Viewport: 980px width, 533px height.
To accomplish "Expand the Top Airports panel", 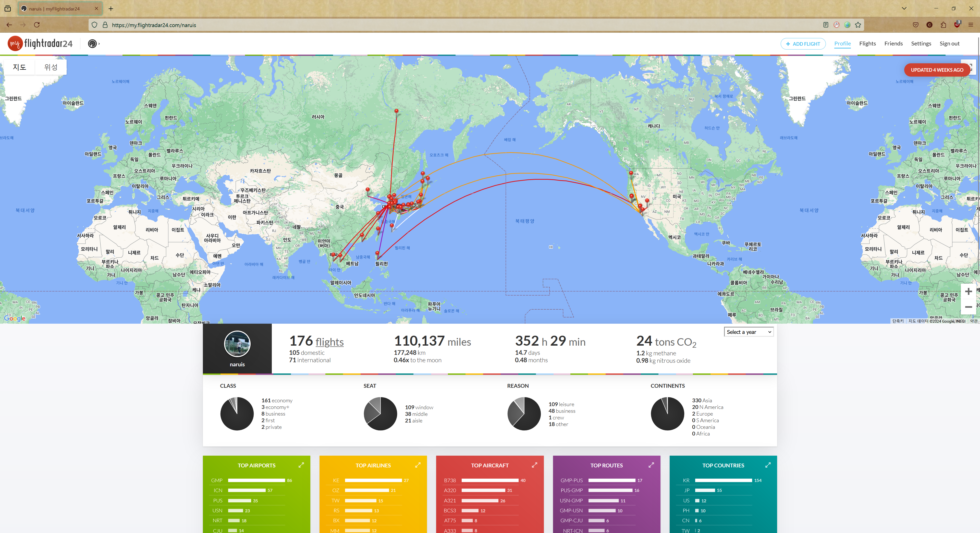I will pos(301,465).
